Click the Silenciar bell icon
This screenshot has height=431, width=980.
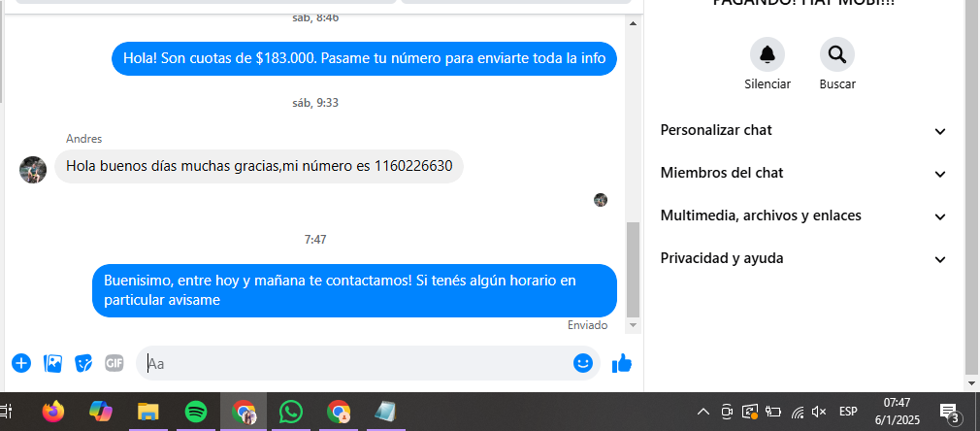pos(767,55)
